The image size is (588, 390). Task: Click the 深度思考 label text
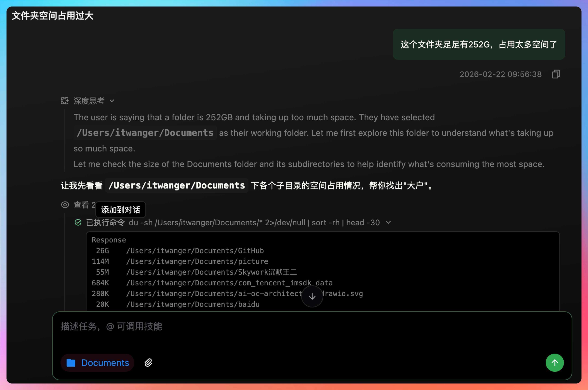[x=89, y=101]
